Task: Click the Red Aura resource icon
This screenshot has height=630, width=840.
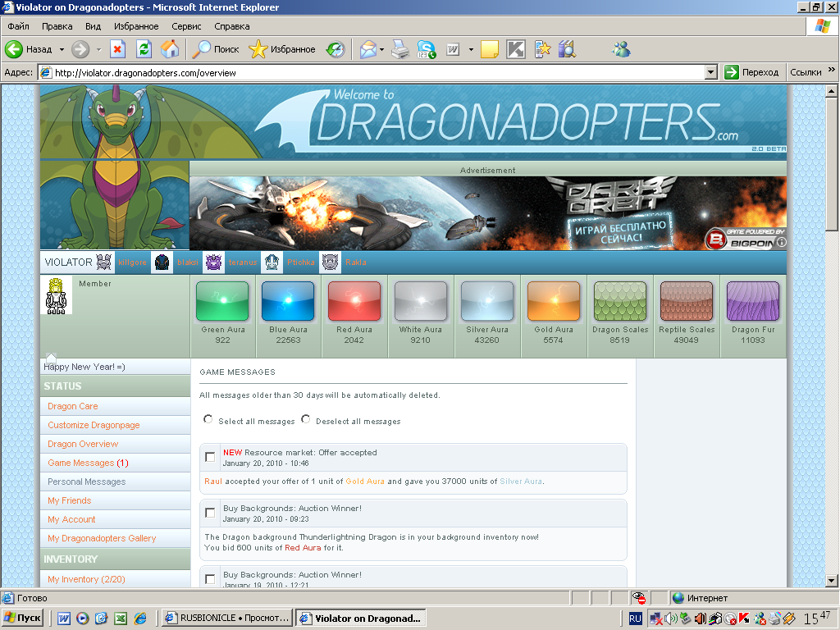Action: (x=354, y=301)
